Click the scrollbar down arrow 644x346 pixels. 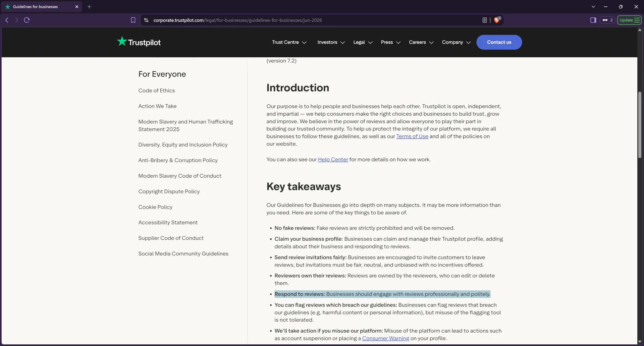point(640,342)
